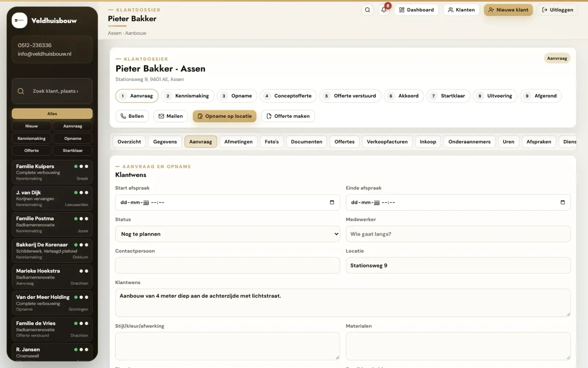Click the sidebar Zoek klant search field
Viewport: 588px width, 368px height.
point(52,91)
